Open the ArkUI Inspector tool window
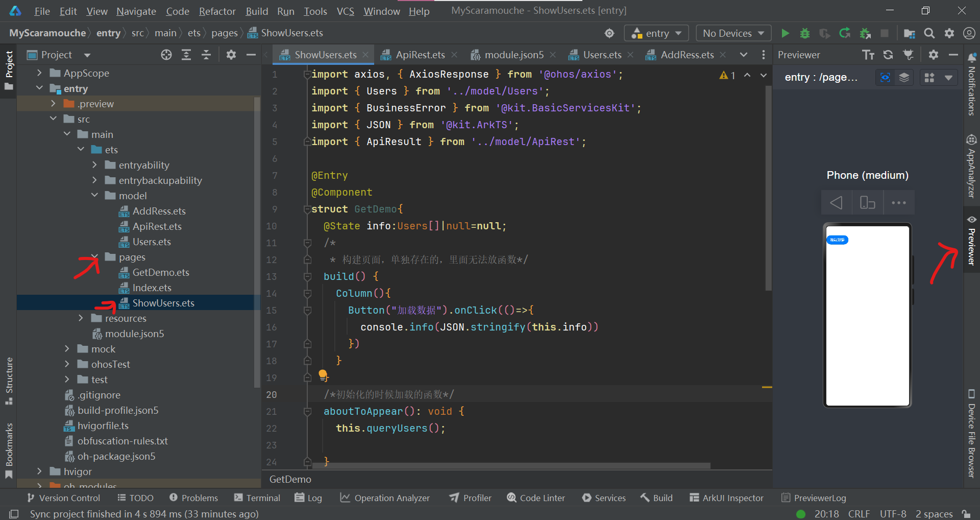This screenshot has height=520, width=980. pos(726,498)
